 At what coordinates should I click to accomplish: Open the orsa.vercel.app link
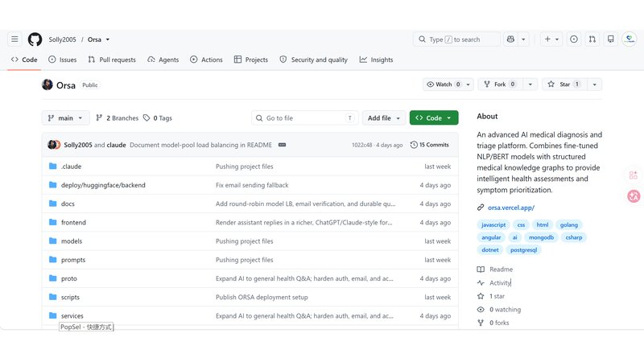point(511,208)
